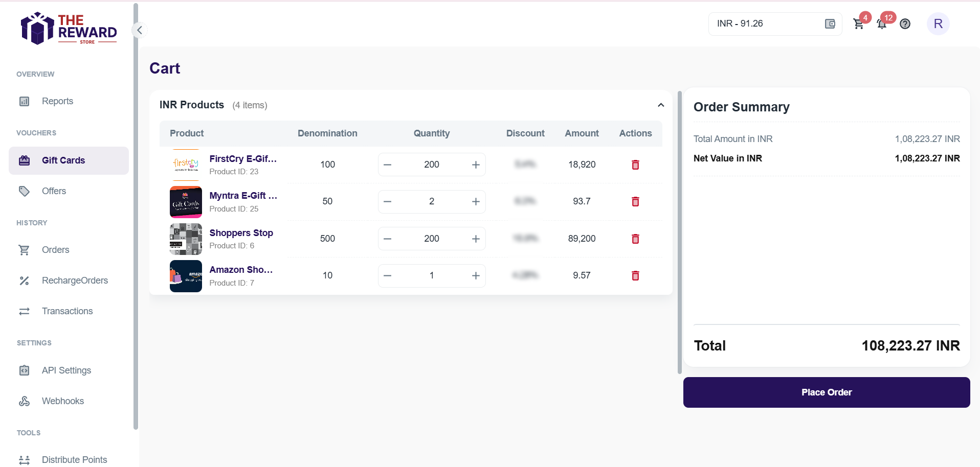Click Myntra gift card thumbnail

tap(186, 202)
